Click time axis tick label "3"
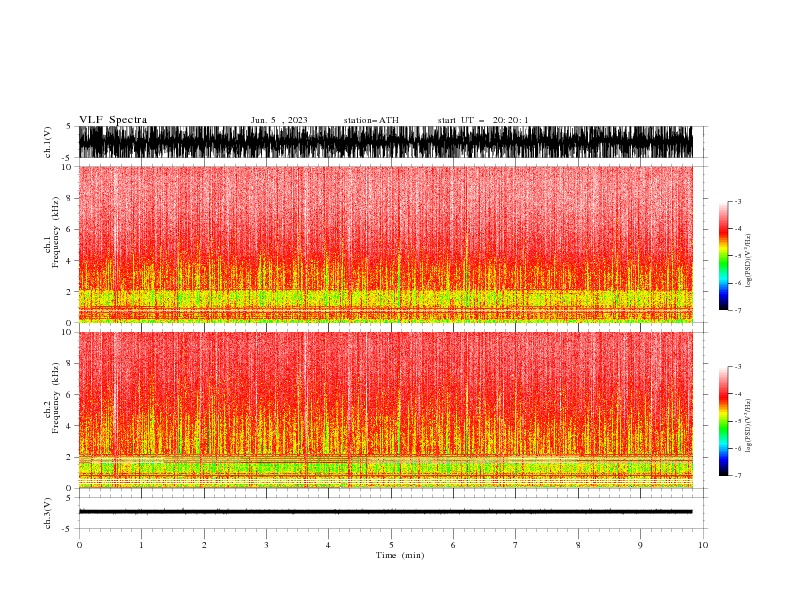Image resolution: width=792 pixels, height=612 pixels. click(x=266, y=545)
